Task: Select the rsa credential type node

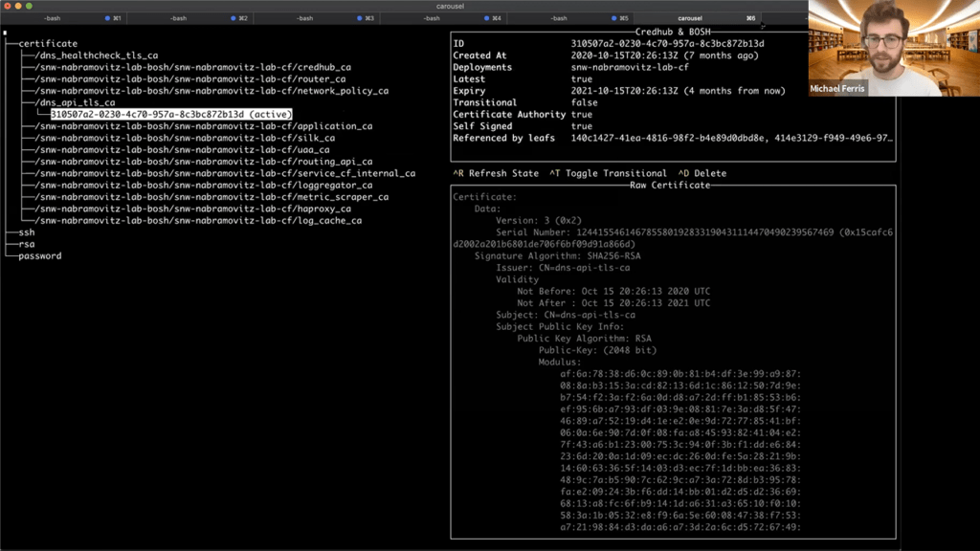Action: pyautogui.click(x=27, y=244)
